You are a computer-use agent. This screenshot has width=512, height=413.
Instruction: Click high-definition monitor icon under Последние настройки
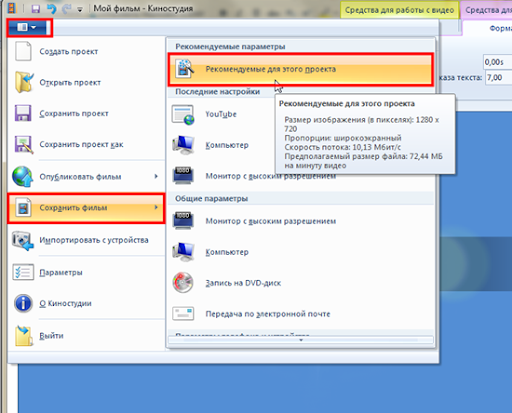183,175
